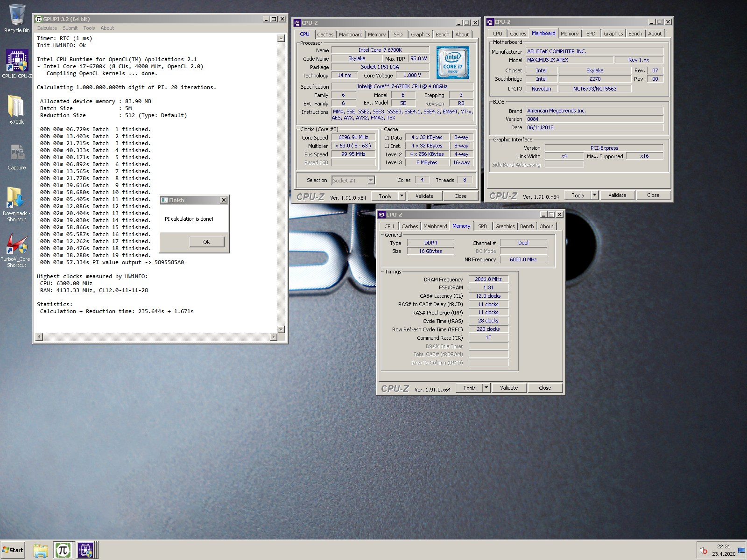Expand Tools dropdown arrow in Memory window
Screen dimensions: 747x560
[x=486, y=388]
